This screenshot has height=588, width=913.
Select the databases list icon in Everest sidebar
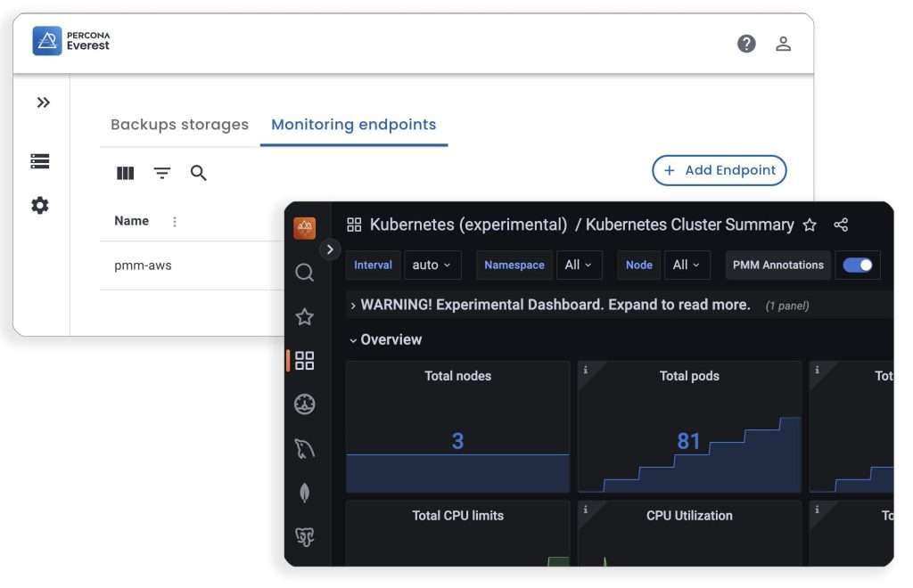click(40, 160)
